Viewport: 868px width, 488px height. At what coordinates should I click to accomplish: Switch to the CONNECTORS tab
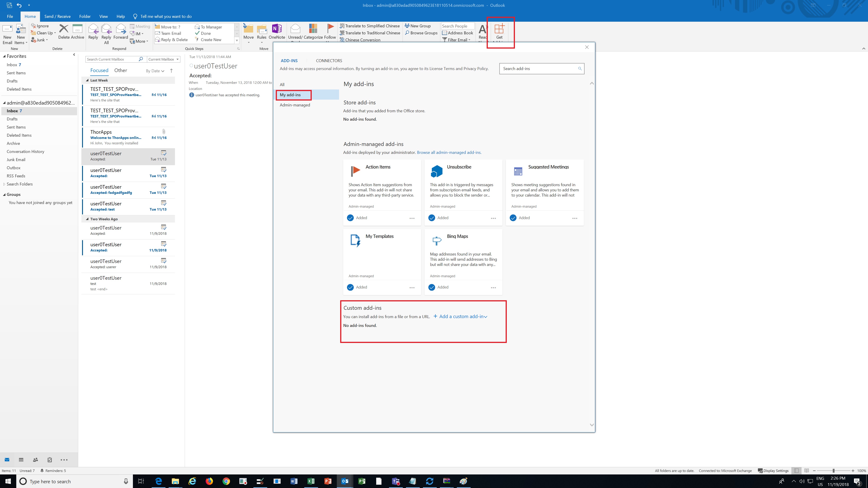(329, 61)
